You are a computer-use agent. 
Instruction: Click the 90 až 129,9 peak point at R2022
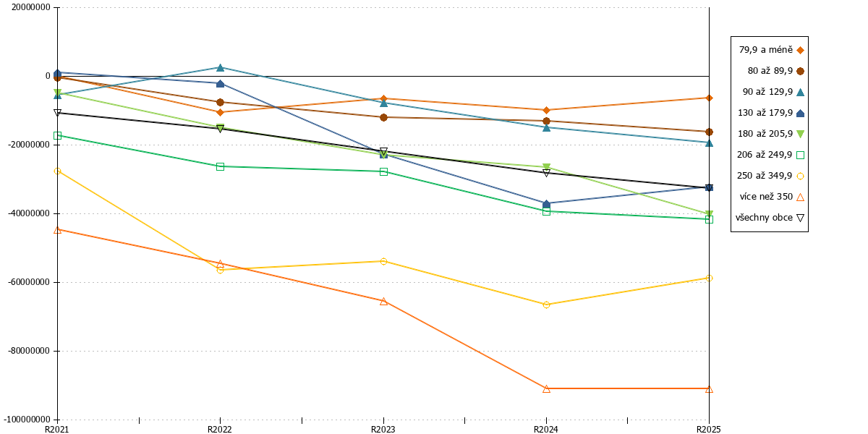point(220,67)
